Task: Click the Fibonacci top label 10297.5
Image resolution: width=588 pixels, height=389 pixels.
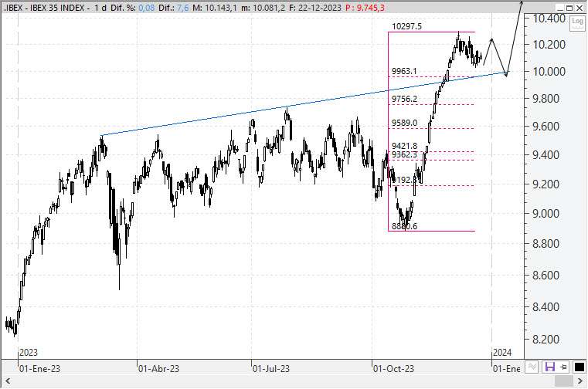Action: click(x=406, y=26)
